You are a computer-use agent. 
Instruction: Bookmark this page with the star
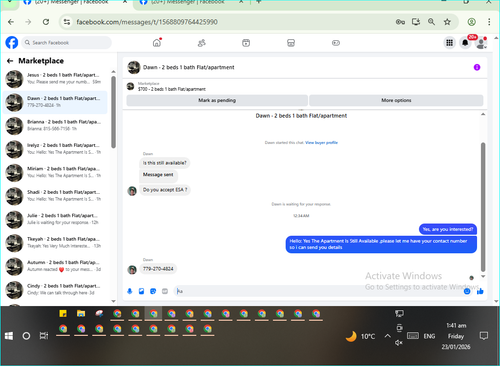click(447, 22)
